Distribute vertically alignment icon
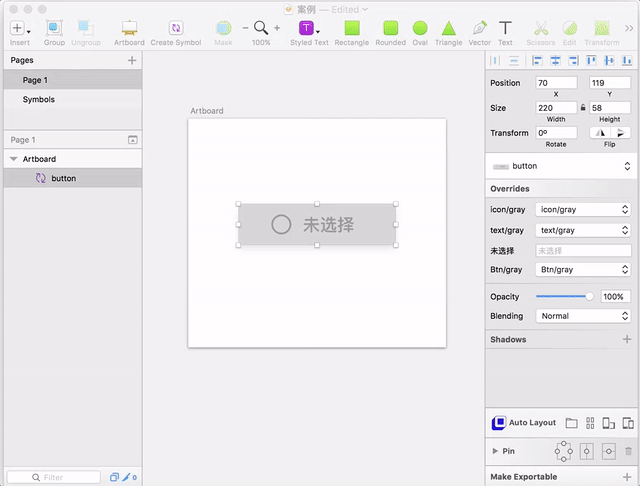The width and height of the screenshot is (640, 486). [514, 61]
